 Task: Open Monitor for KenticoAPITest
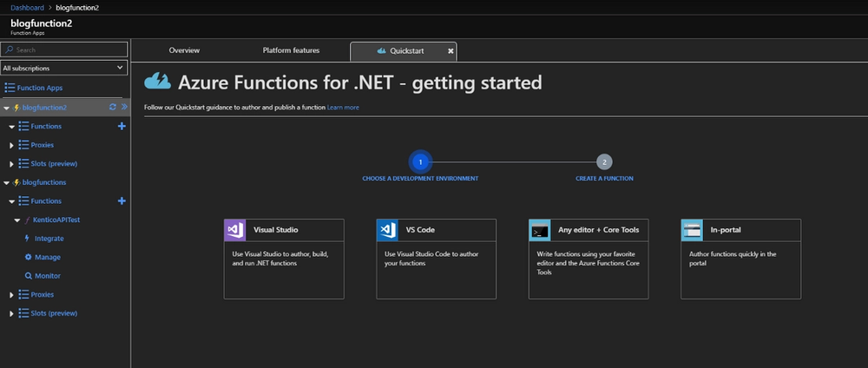(x=29, y=276)
